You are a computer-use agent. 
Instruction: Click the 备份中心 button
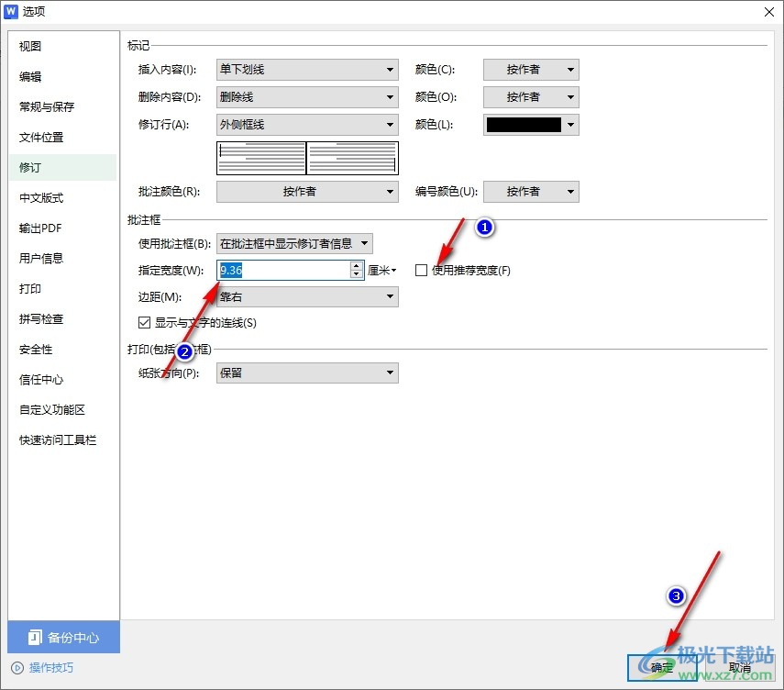coord(63,637)
